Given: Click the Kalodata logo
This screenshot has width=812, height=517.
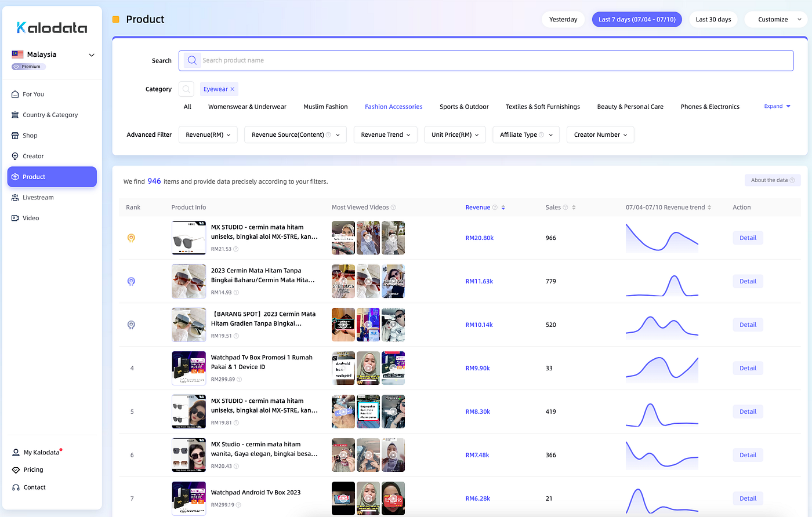Looking at the screenshot, I should coord(52,27).
